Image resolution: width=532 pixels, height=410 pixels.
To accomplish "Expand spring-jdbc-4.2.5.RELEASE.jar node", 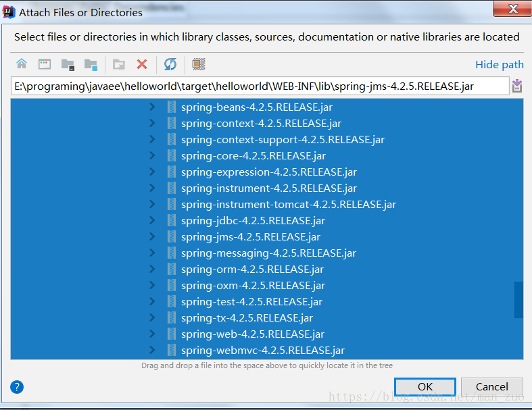I will 152,221.
